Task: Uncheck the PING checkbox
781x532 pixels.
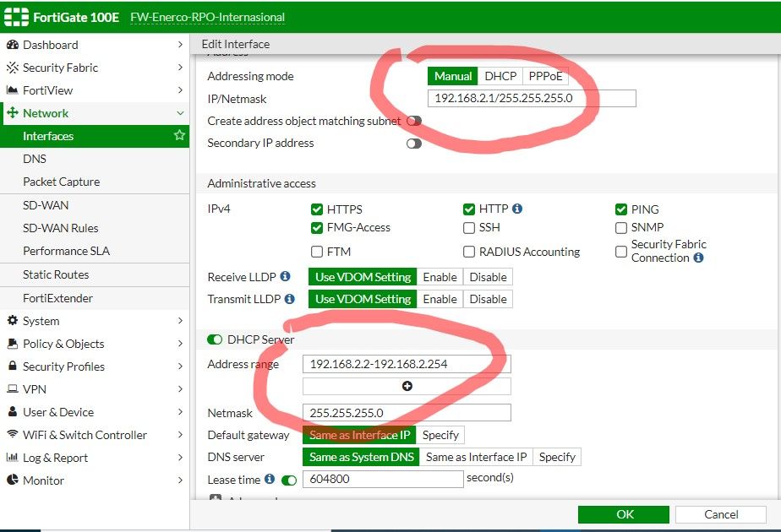Action: coord(620,209)
